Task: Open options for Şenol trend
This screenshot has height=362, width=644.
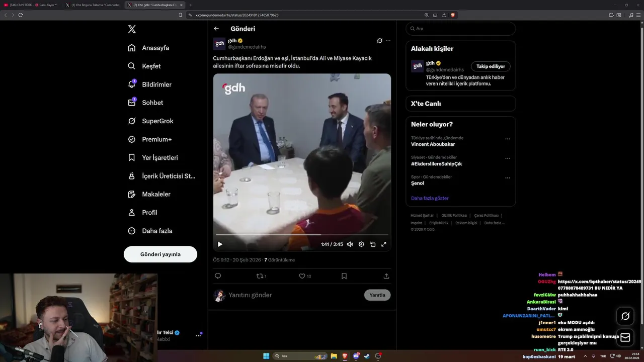Action: [507, 178]
